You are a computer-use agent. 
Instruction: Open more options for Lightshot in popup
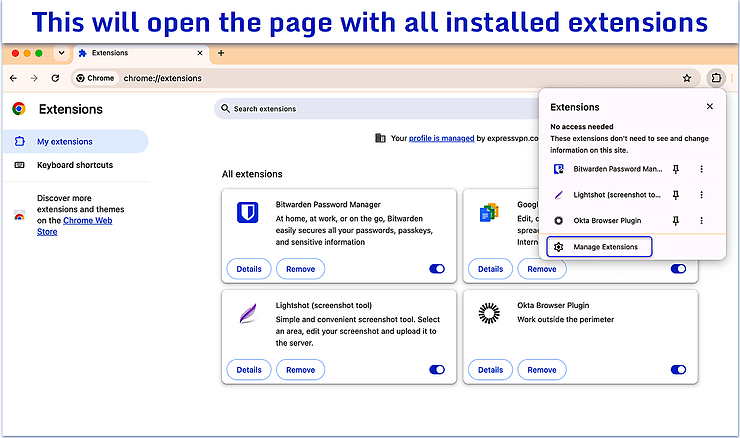[701, 195]
